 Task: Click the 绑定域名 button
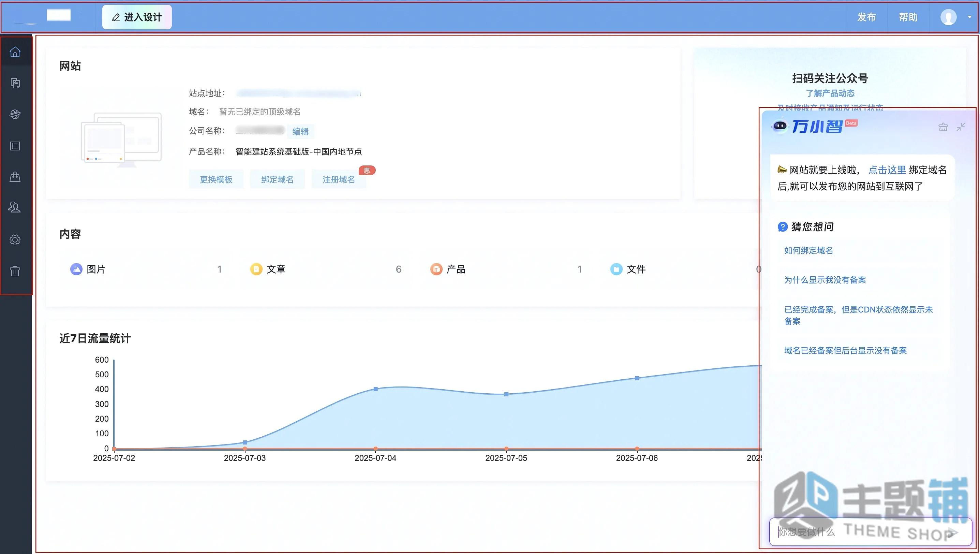coord(277,179)
